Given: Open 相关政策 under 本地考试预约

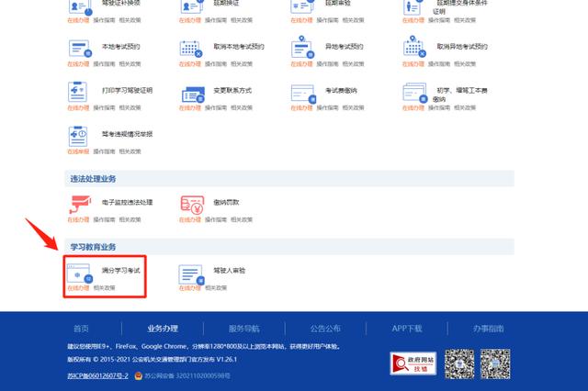Looking at the screenshot, I should click(130, 64).
